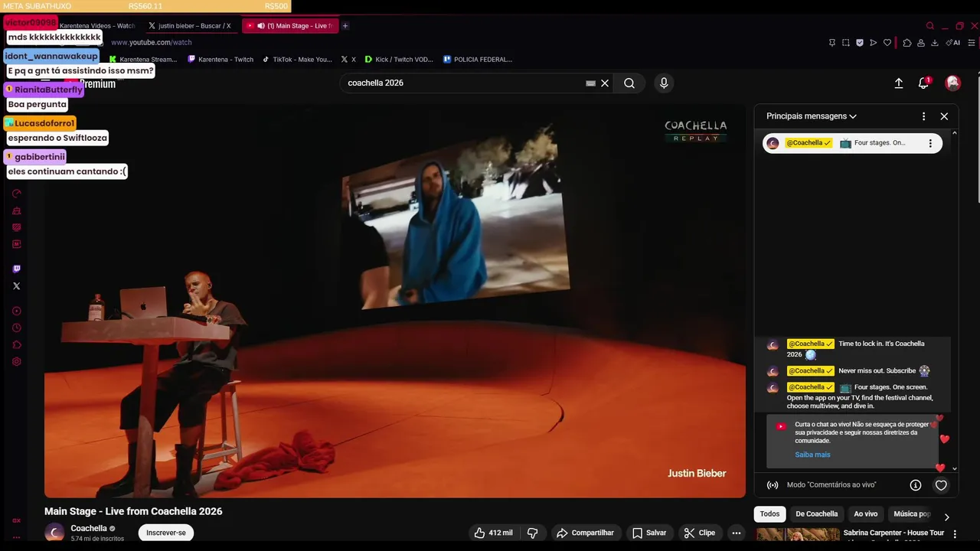
Task: Open the browser profile account icon
Action: [x=921, y=43]
